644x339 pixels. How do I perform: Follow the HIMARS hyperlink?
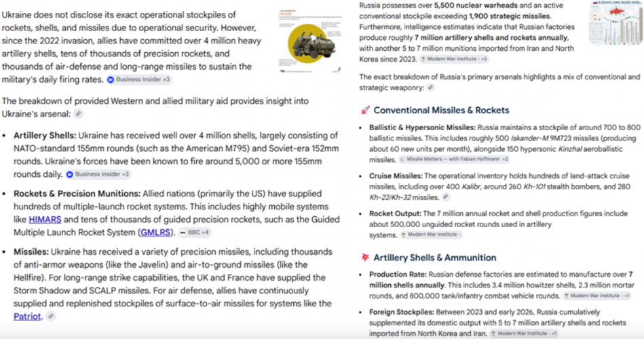click(x=45, y=220)
